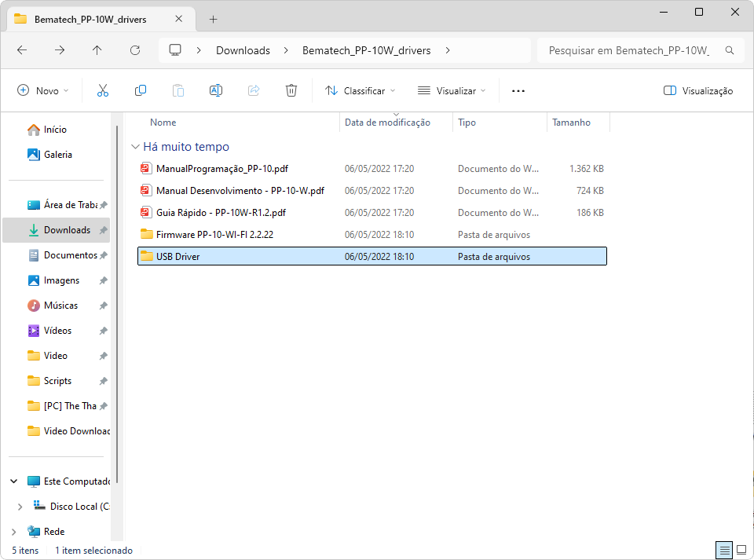Click the sidebar vertical scrollbar
Viewport: 754px width, 560px height.
117,303
